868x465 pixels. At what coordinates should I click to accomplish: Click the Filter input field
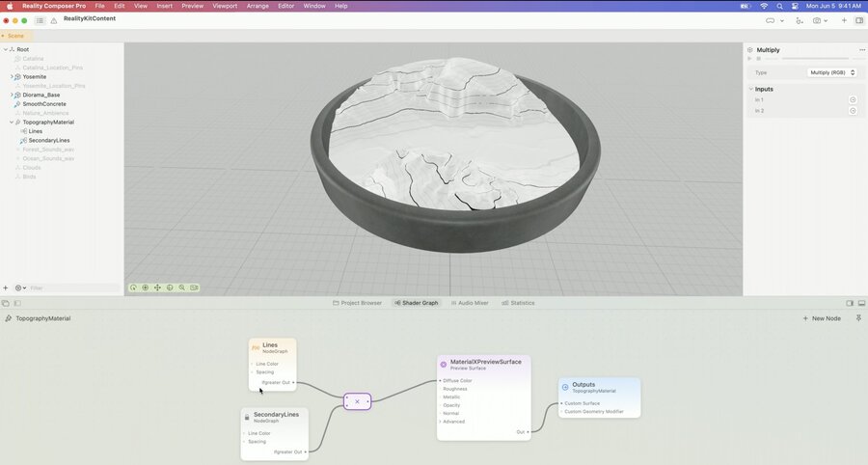[x=74, y=287]
